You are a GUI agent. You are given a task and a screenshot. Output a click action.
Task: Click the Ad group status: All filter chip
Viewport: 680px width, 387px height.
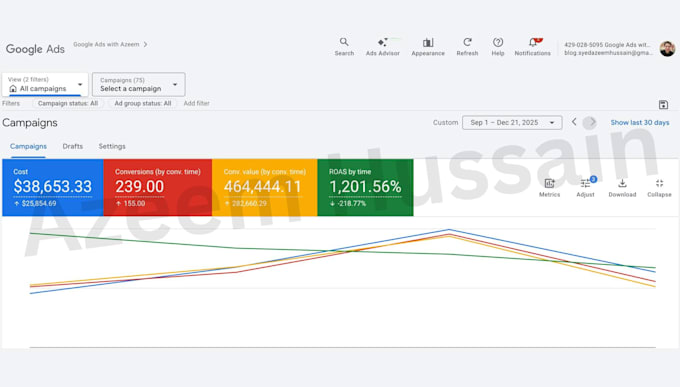click(143, 103)
